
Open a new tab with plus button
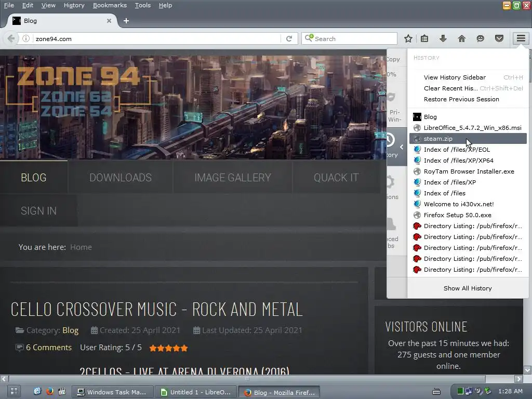point(126,21)
